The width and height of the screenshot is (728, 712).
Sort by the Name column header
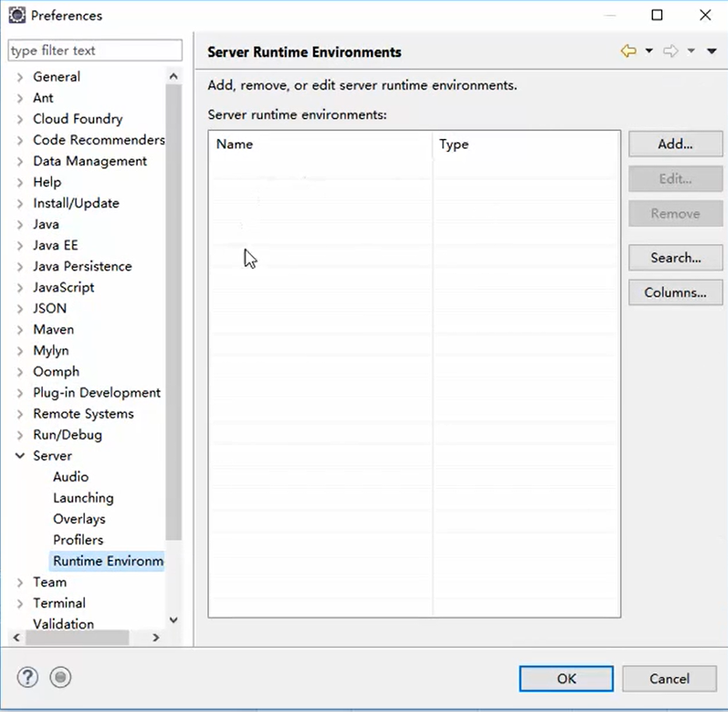320,144
